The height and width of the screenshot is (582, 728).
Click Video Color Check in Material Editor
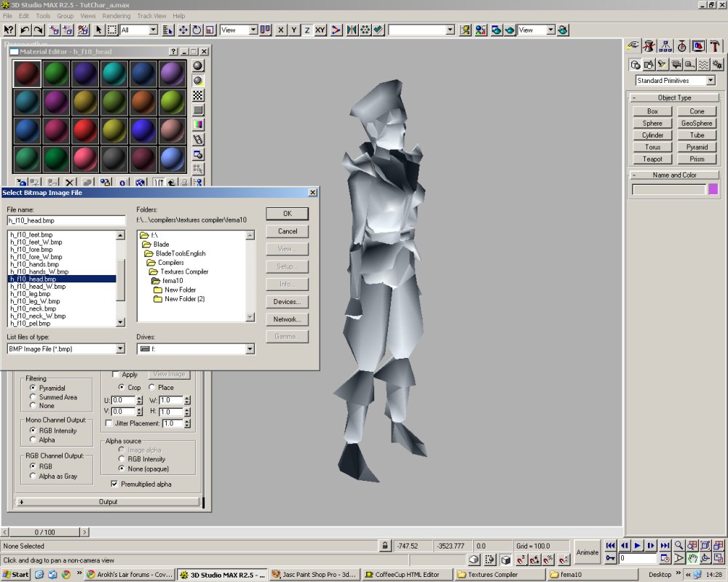coord(198,124)
